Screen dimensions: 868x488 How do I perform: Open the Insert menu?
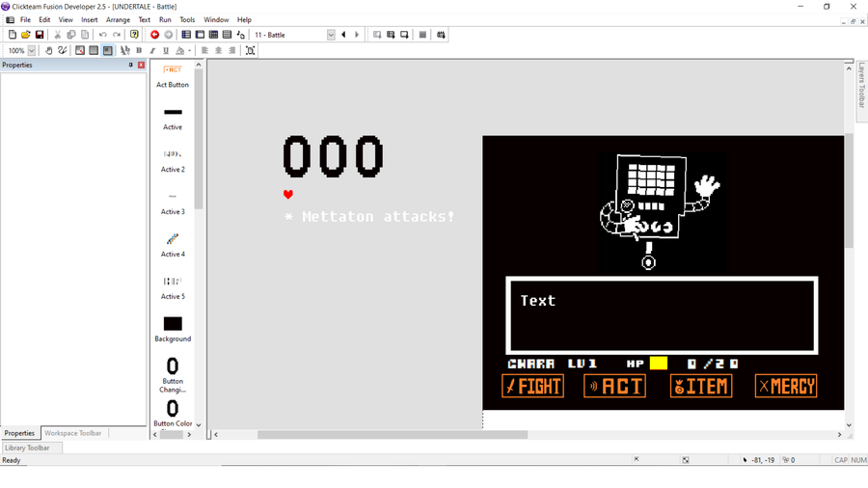pos(89,19)
